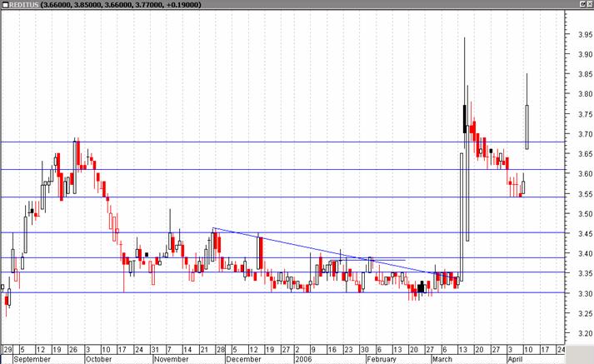The image size is (594, 364).
Task: Click the 3.40 price axis label
Action: pos(585,254)
